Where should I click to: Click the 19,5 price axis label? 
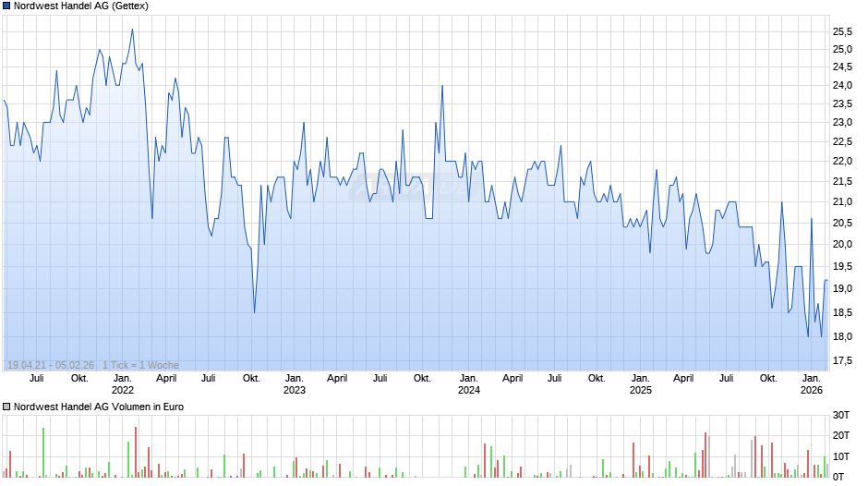click(x=842, y=266)
